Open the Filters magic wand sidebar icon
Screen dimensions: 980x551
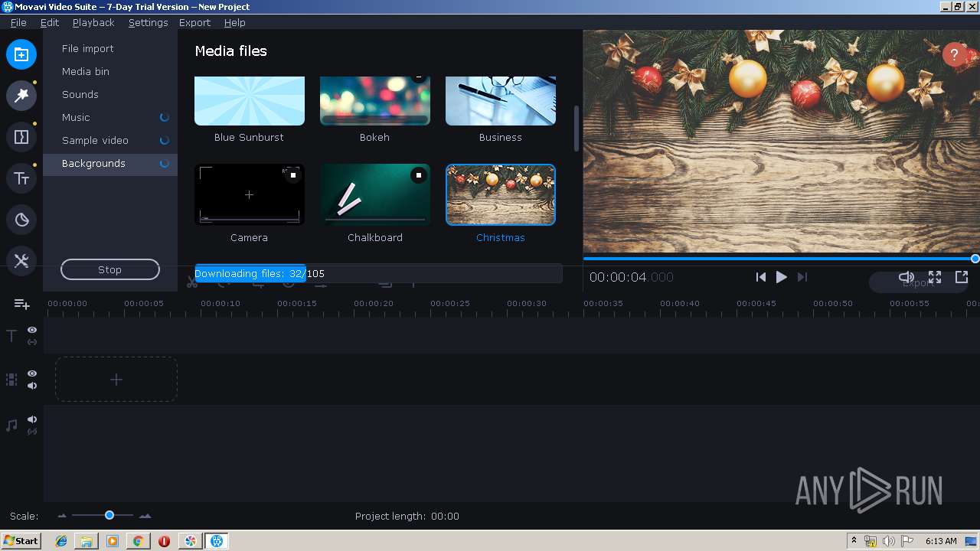pyautogui.click(x=21, y=96)
